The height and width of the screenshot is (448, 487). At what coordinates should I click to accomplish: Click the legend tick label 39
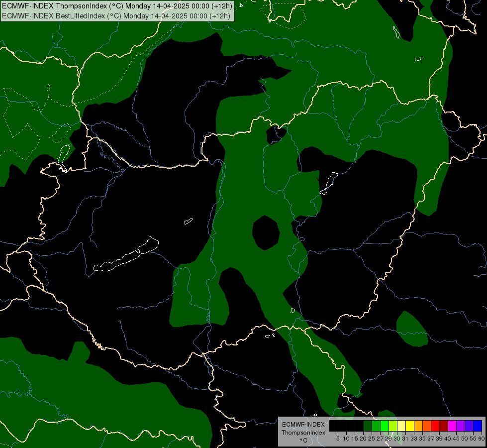pyautogui.click(x=439, y=439)
